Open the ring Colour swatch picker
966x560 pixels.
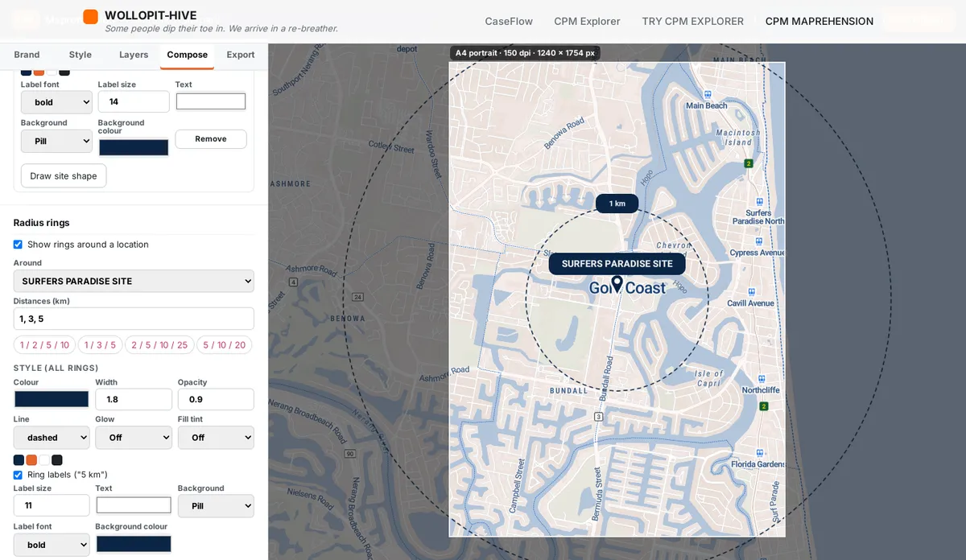pos(52,399)
